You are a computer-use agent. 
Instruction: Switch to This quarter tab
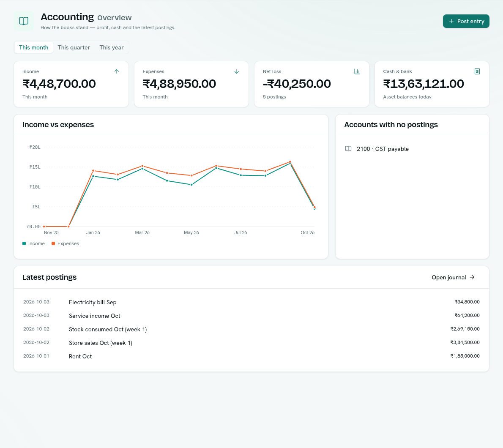point(74,47)
